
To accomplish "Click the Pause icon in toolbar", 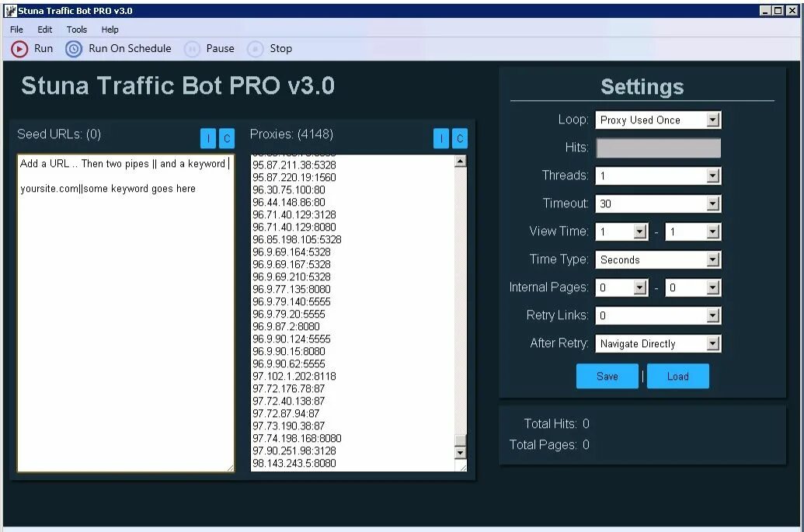I will (x=192, y=49).
